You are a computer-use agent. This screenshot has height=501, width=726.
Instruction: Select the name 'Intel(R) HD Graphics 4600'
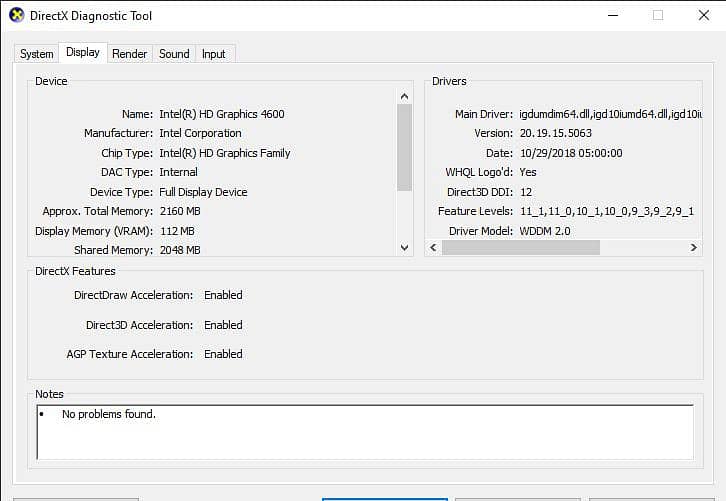coord(222,114)
